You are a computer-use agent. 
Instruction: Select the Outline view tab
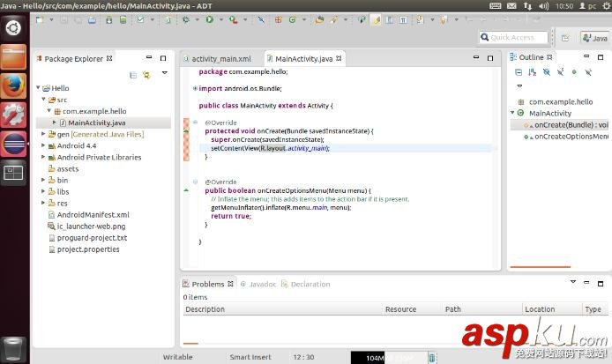coord(531,57)
